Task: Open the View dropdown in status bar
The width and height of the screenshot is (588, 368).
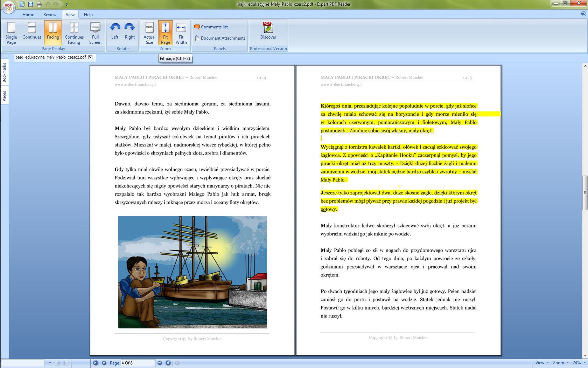Action: coord(542,363)
